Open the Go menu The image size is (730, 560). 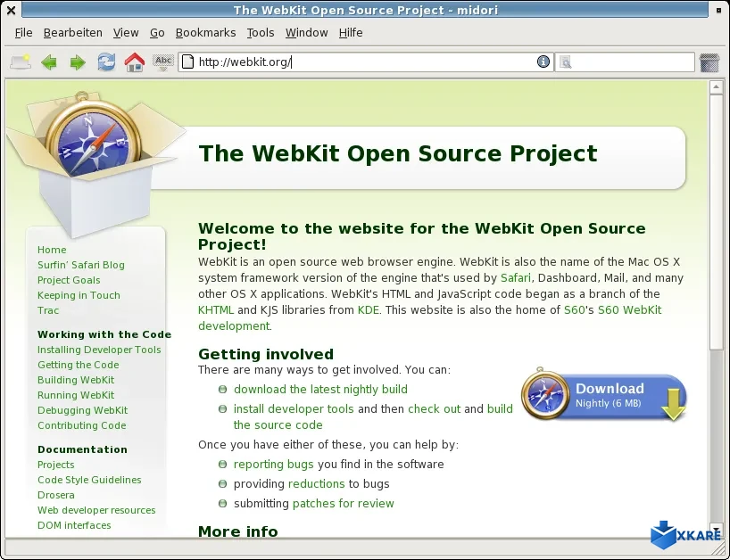(157, 33)
